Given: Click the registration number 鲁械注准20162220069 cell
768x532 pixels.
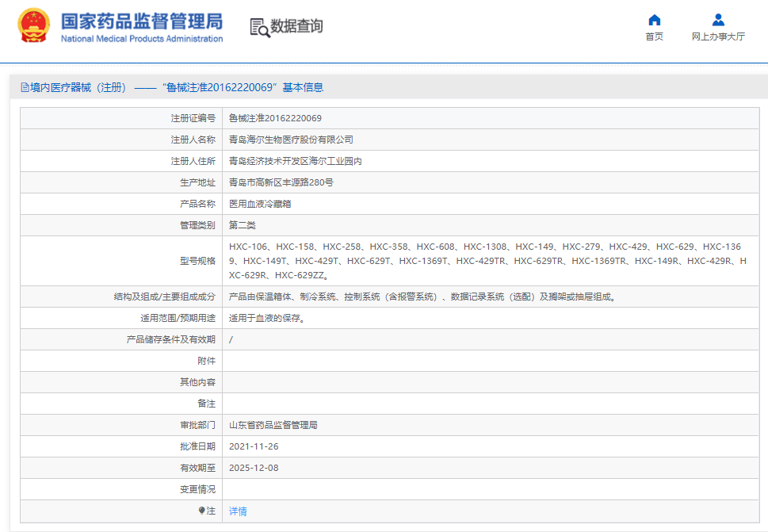Looking at the screenshot, I should click(x=275, y=118).
